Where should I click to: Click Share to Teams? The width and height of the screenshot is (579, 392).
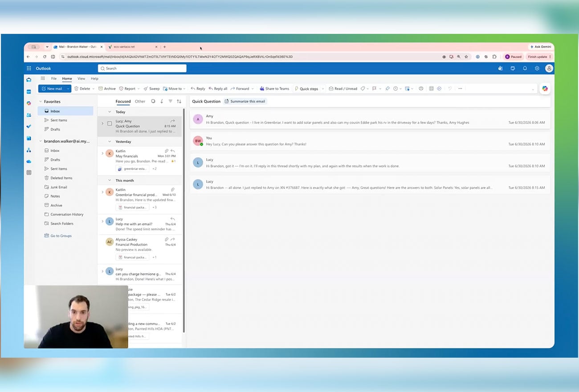click(x=274, y=89)
